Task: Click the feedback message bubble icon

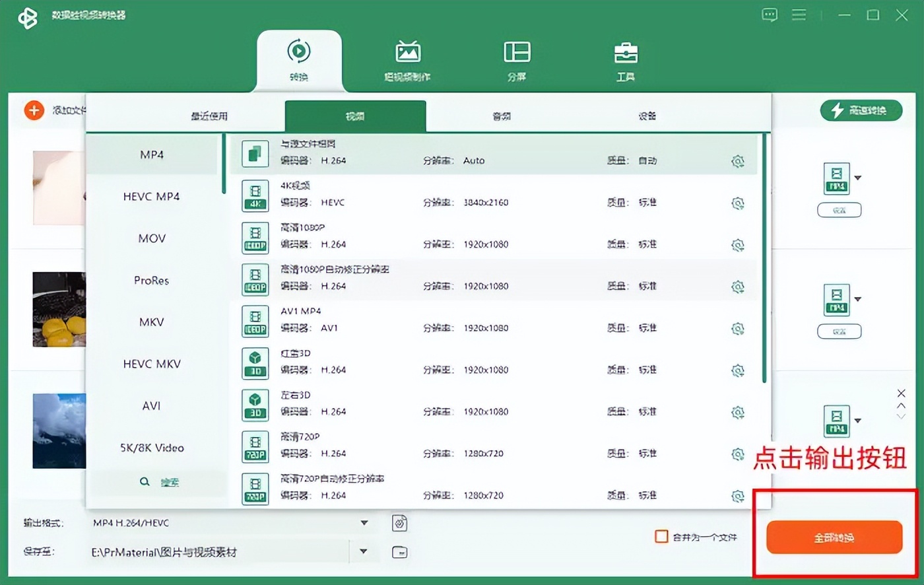Action: point(770,15)
